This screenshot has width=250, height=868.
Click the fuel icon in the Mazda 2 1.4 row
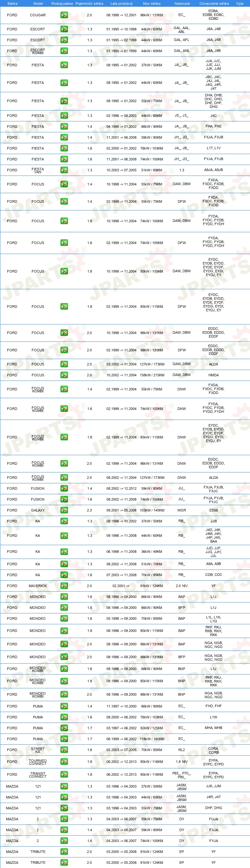(64, 830)
